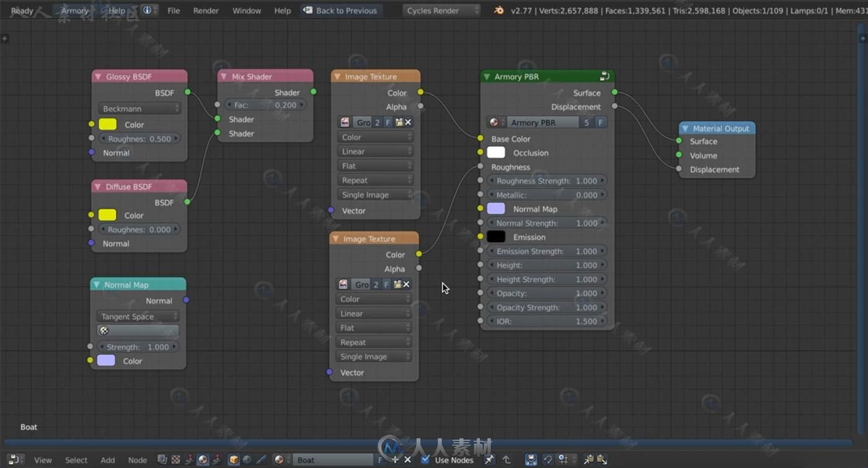Open image file icon in upper Image Texture
The image size is (868, 468).
399,122
